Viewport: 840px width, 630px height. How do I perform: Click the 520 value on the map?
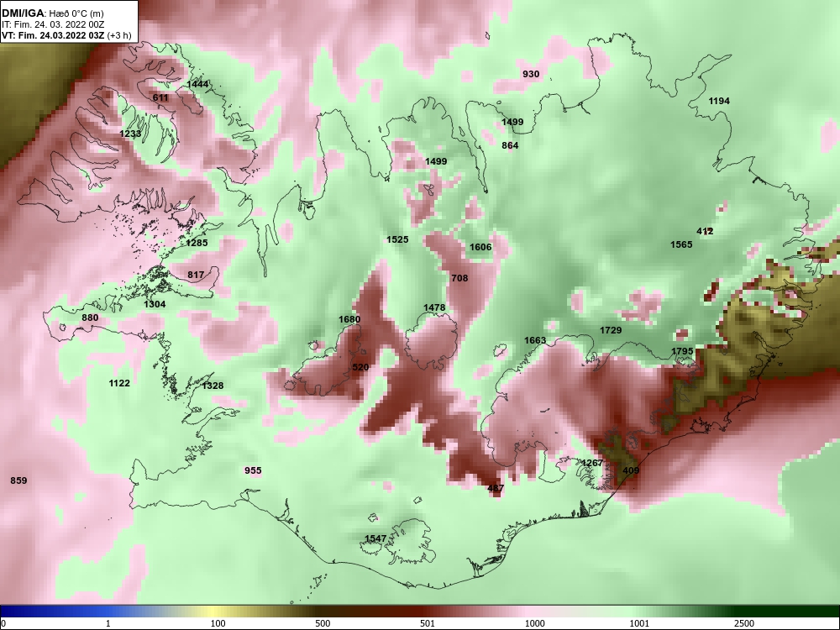click(x=360, y=368)
